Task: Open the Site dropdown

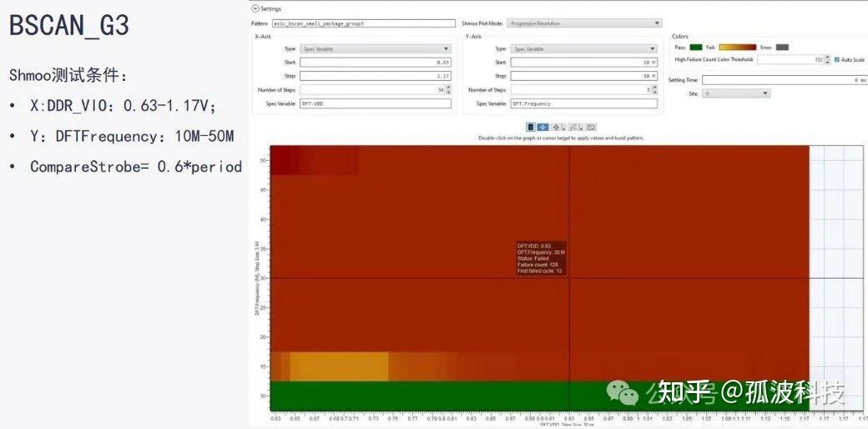Action: (x=735, y=93)
